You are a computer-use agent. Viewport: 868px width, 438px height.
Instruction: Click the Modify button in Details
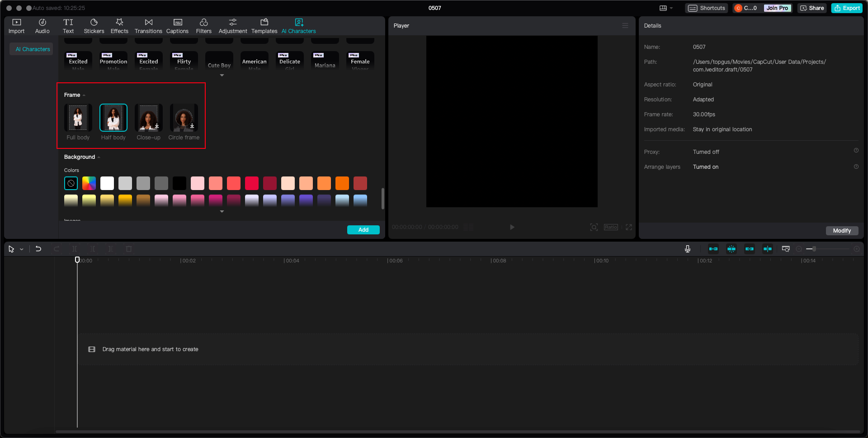842,231
